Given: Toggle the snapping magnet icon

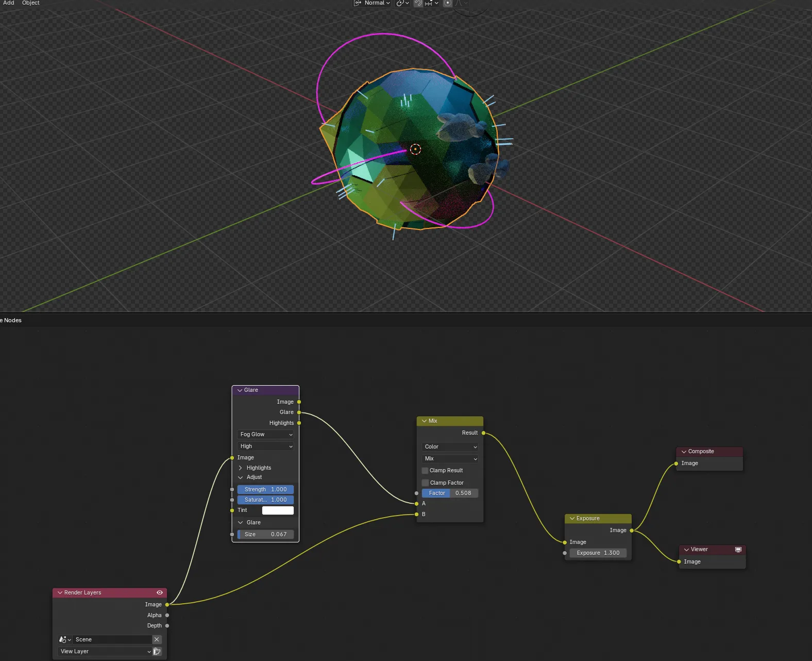Looking at the screenshot, I should click(x=418, y=3).
